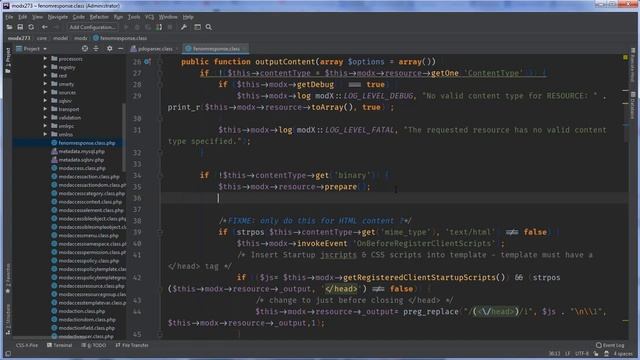Open the Favorites side panel tab

[x=8, y=278]
